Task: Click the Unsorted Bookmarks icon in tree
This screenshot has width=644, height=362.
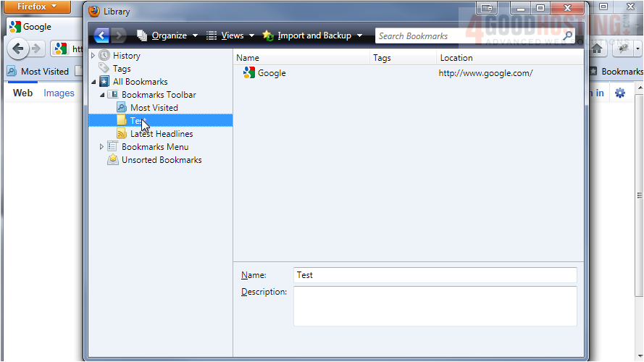Action: 113,160
